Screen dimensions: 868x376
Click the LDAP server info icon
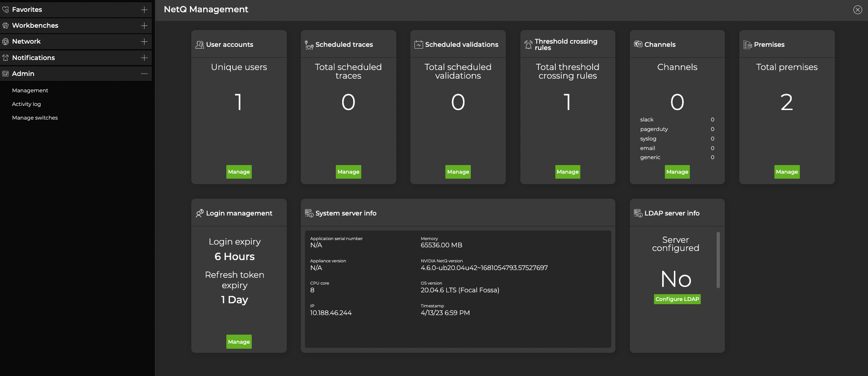click(638, 213)
